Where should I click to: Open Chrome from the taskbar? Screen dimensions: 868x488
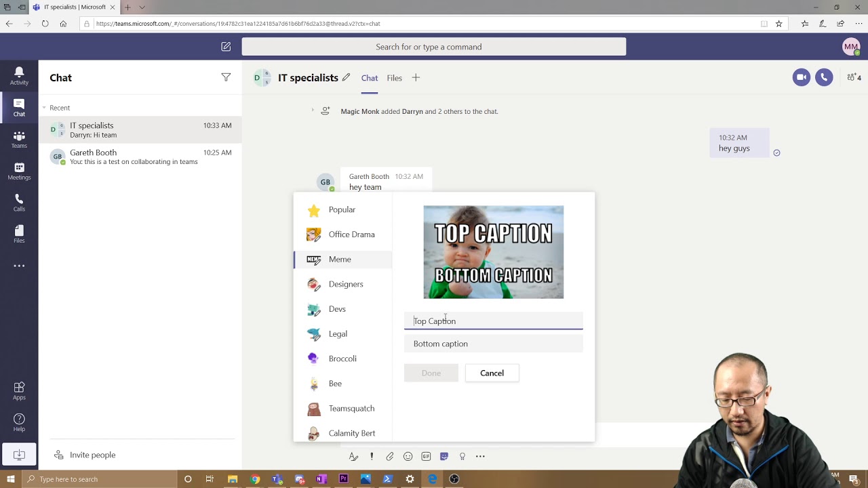pyautogui.click(x=255, y=479)
